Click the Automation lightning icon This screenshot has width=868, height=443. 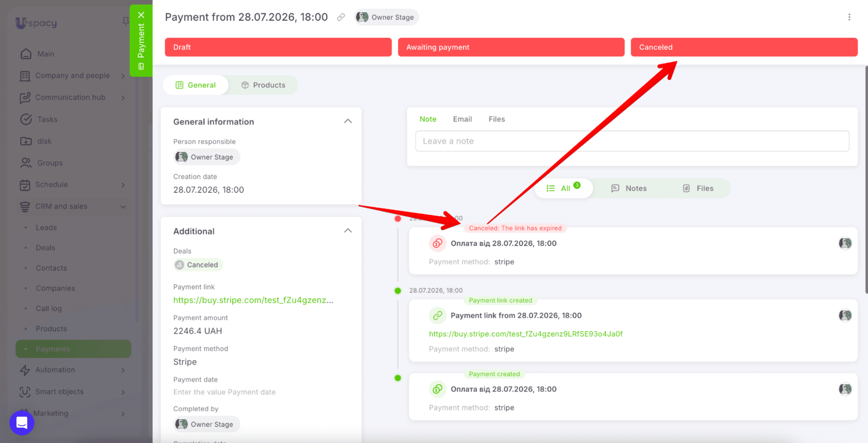[24, 370]
